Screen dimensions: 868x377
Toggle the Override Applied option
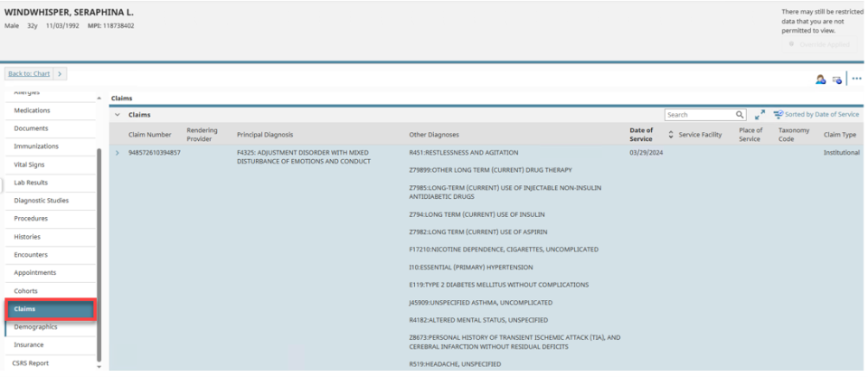[793, 43]
